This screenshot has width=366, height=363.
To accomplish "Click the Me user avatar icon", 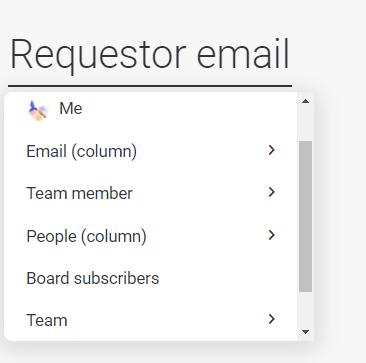I will tap(38, 110).
